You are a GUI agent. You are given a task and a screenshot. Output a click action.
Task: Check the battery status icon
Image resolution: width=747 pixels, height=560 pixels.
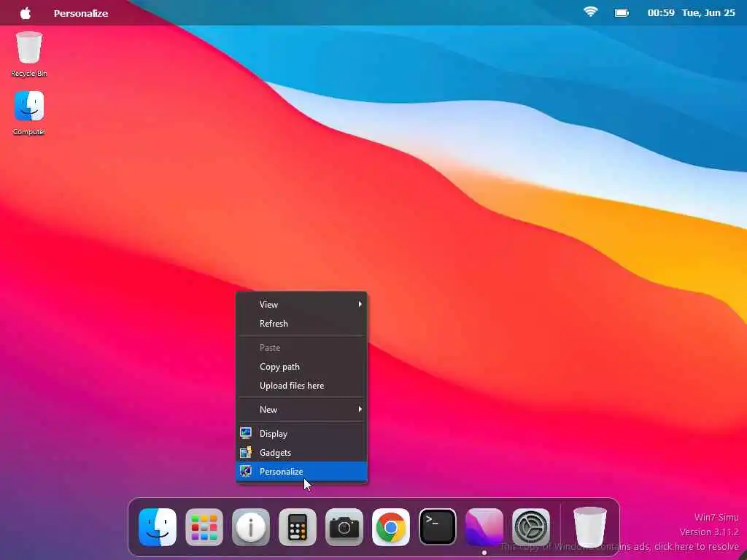[622, 13]
